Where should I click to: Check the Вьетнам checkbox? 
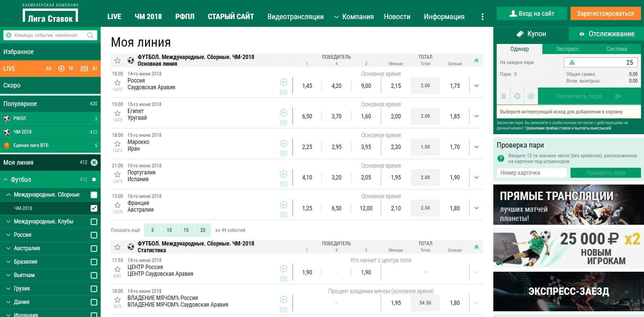pyautogui.click(x=94, y=275)
